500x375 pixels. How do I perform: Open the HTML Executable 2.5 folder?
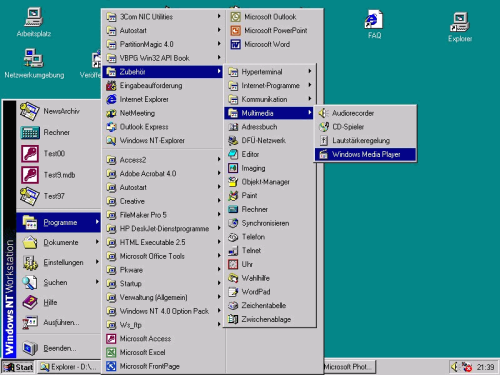click(162, 242)
